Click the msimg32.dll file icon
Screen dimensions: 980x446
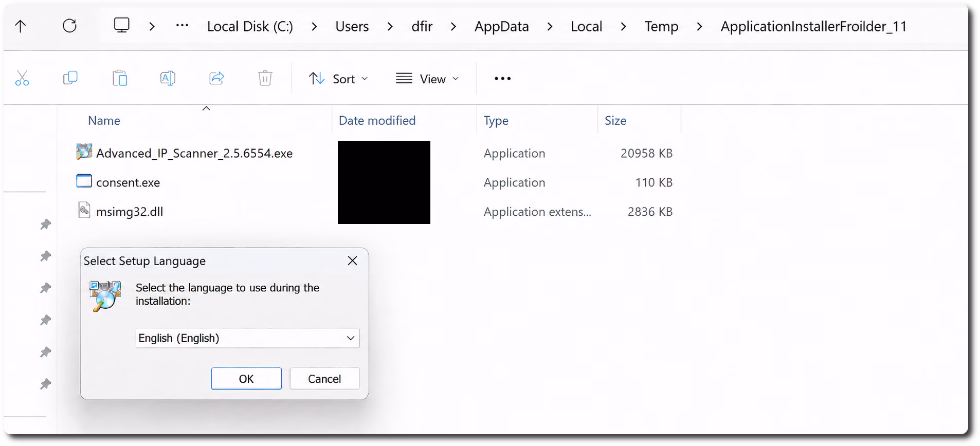(x=84, y=210)
